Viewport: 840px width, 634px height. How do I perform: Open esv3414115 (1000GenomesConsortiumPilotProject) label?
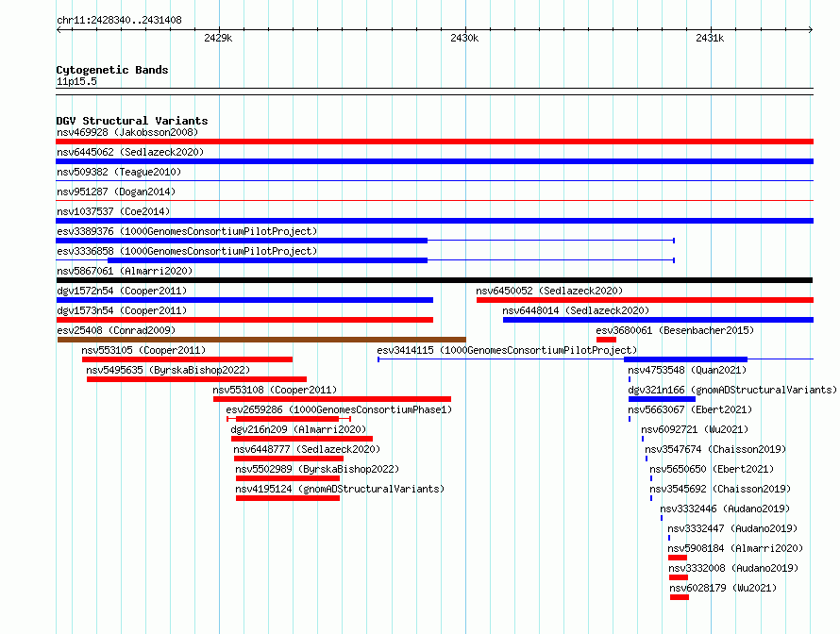pyautogui.click(x=507, y=350)
